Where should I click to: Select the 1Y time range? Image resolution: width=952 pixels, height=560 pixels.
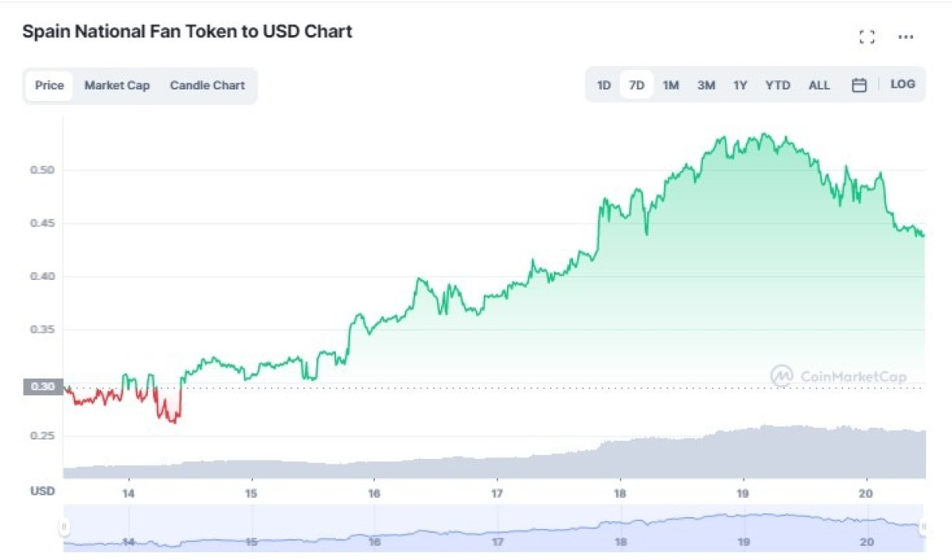pos(740,86)
